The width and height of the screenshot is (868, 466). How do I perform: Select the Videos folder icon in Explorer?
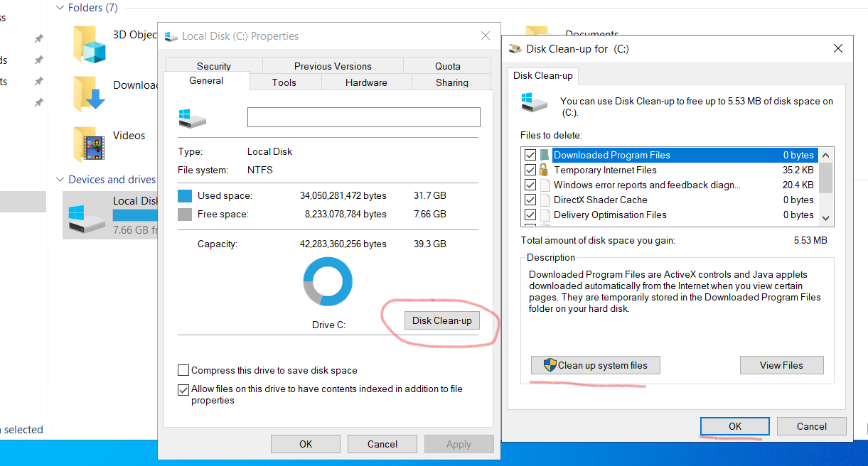pos(89,143)
